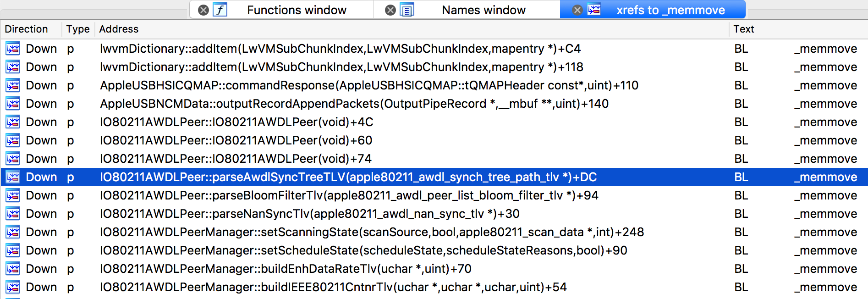868x299 pixels.
Task: Click row icon for parseAwdlSyncTreeTLV entry
Action: 13,177
